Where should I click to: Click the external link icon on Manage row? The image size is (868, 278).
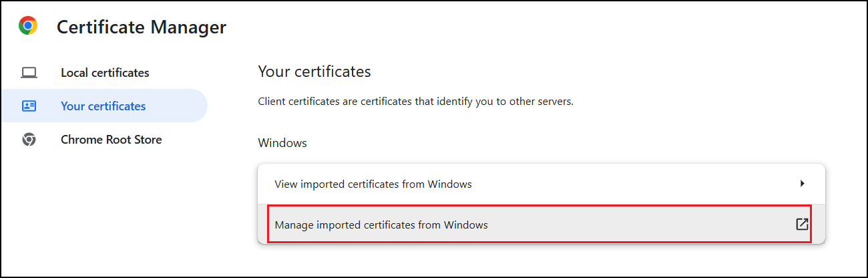(x=802, y=225)
